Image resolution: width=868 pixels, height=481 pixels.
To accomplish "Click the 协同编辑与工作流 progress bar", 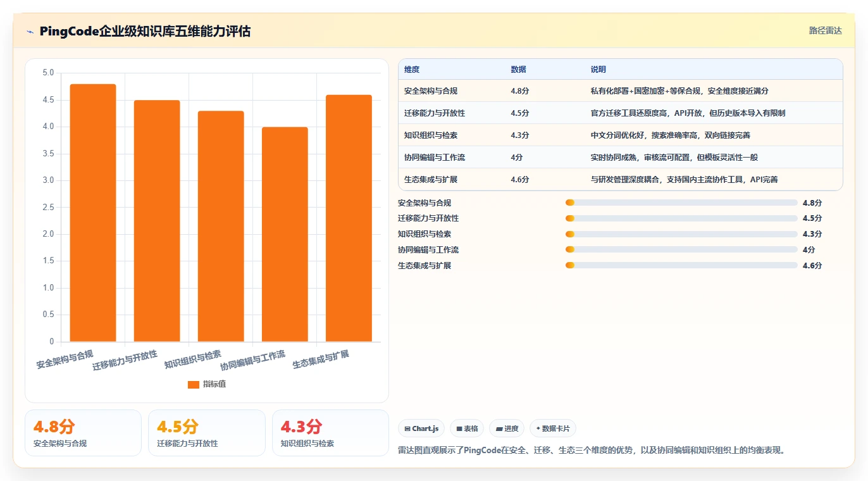I will 681,250.
